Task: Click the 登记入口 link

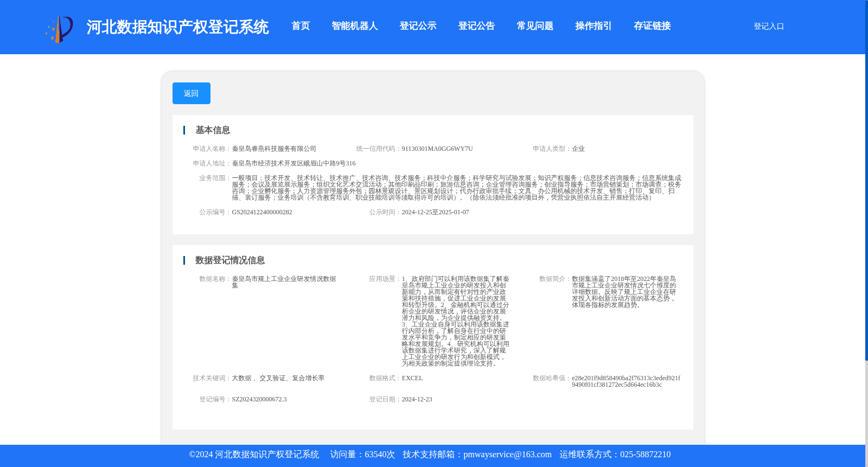Action: [769, 26]
